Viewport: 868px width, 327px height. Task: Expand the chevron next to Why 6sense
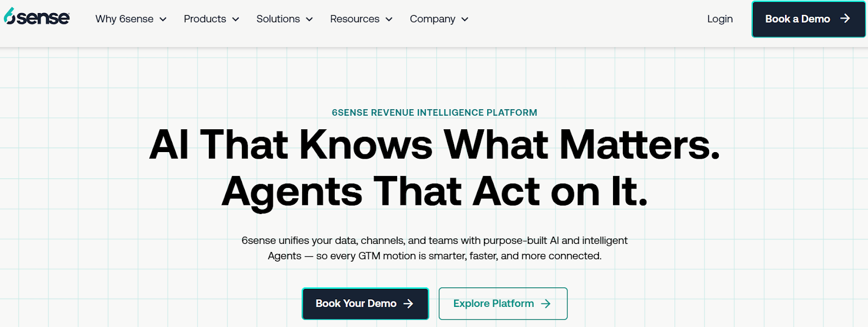(x=163, y=20)
